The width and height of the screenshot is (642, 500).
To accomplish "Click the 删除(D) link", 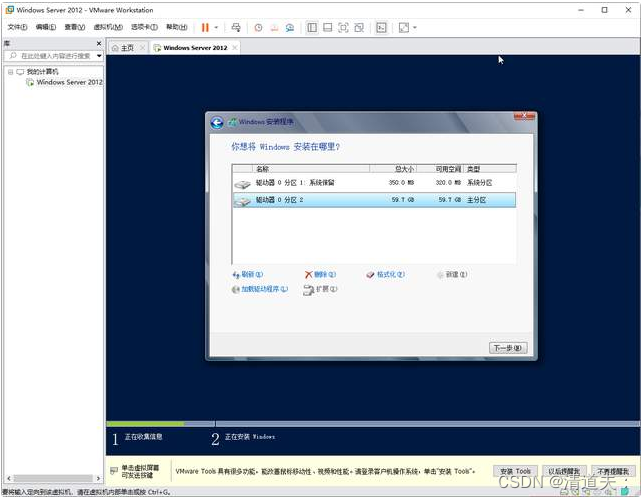I will [x=320, y=274].
